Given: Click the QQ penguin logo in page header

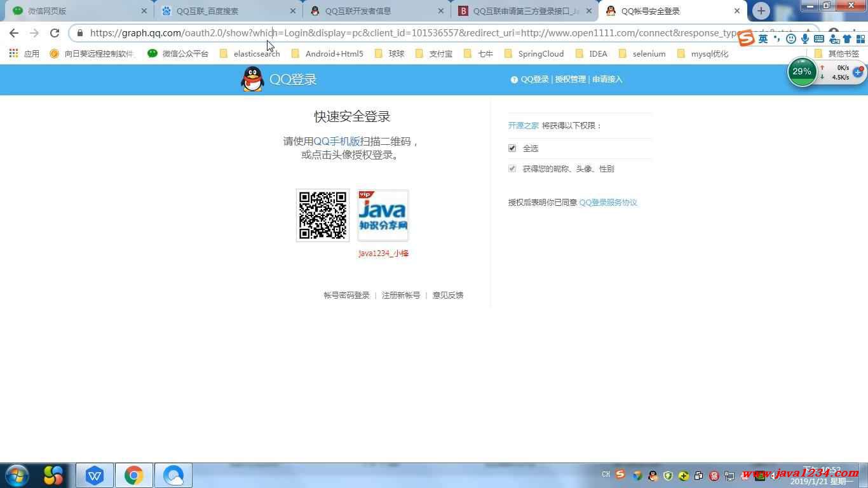Looking at the screenshot, I should click(252, 79).
